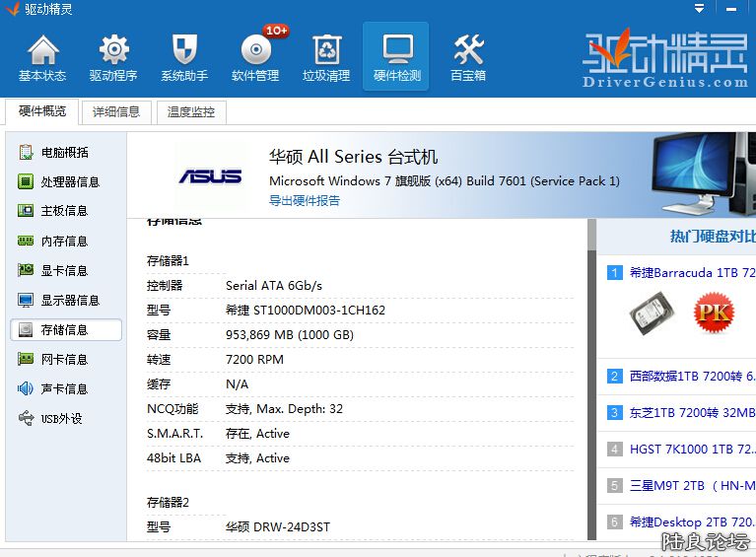Open 网卡信息 in the sidebar
This screenshot has width=756, height=557.
coord(63,359)
